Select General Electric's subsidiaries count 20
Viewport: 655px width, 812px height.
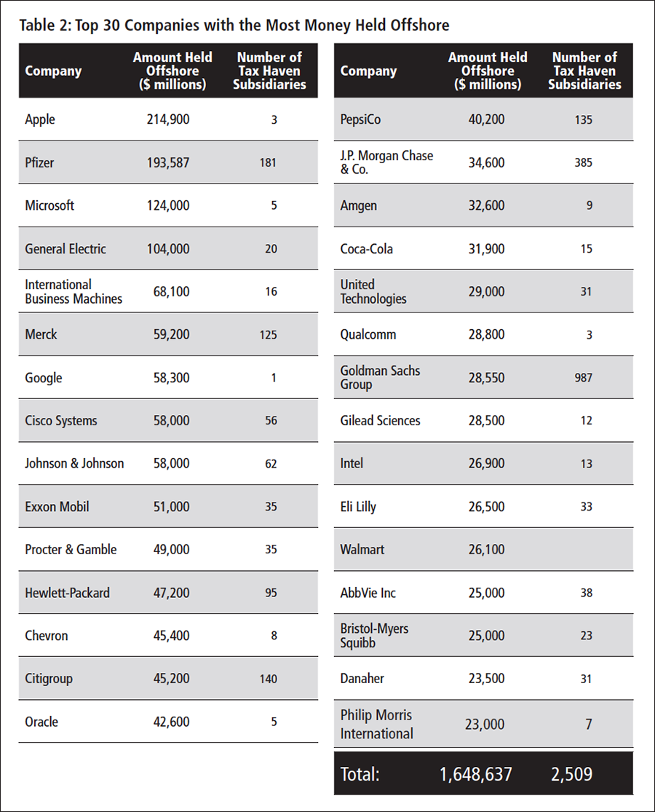pos(271,248)
